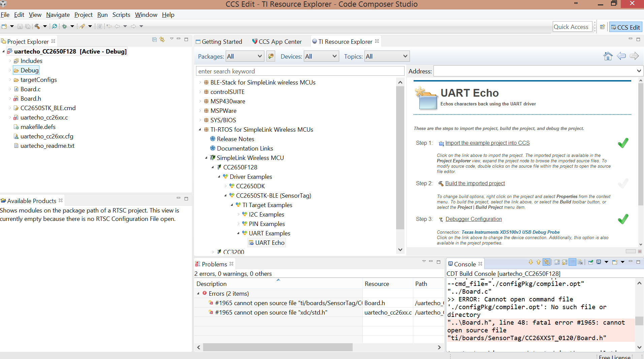The image size is (644, 359).
Task: Click the hammer Build toolbar icon
Action: [37, 26]
